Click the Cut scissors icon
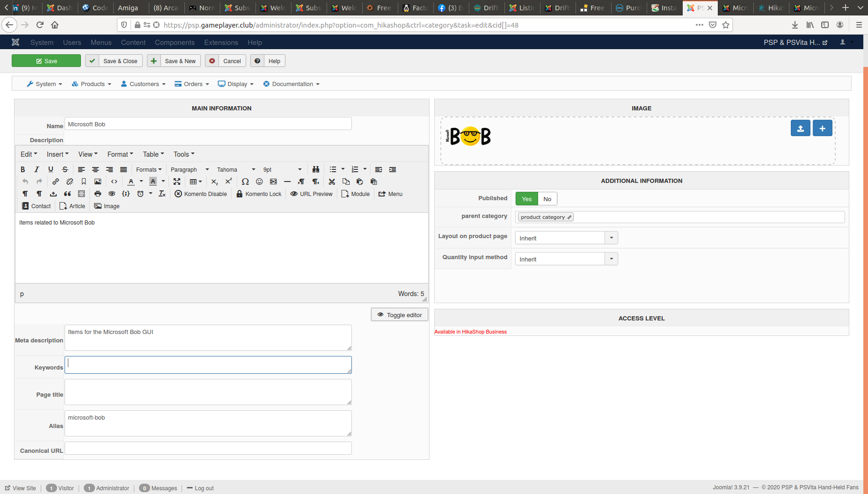The height and width of the screenshot is (494, 868). pyautogui.click(x=332, y=182)
